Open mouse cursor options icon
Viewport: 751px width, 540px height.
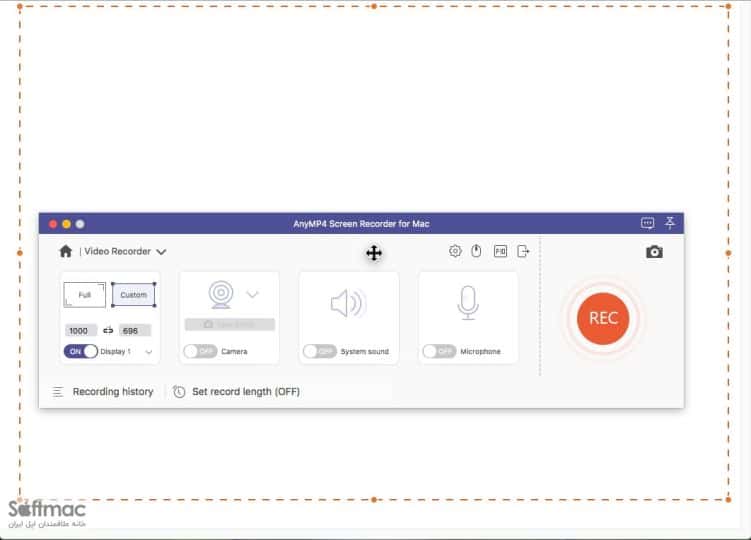(476, 251)
